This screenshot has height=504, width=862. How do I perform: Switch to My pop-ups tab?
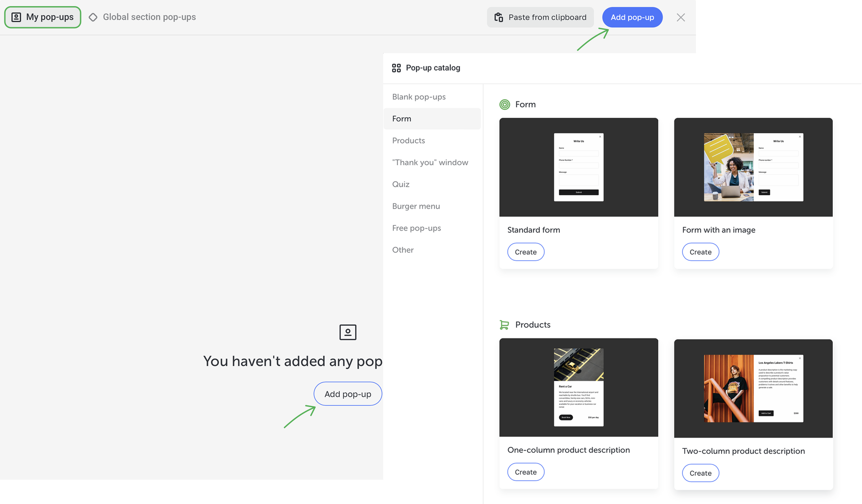43,17
